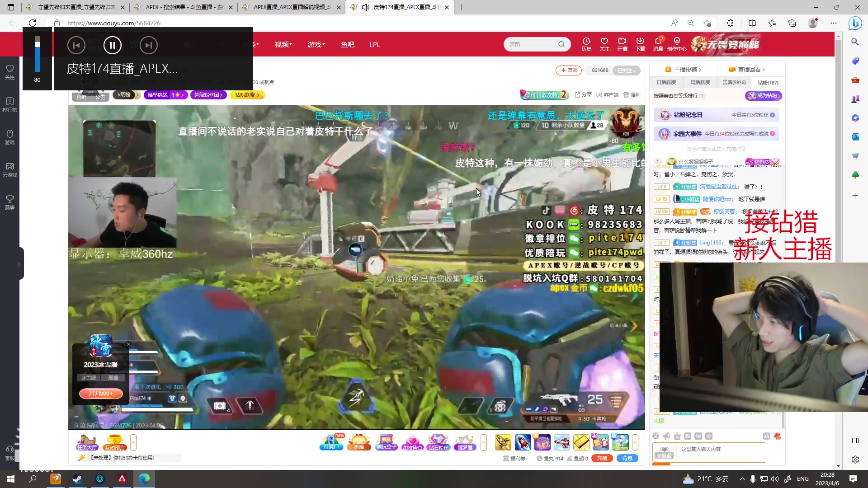Image resolution: width=868 pixels, height=488 pixels.
Task: Expand the collapsed left sidebar handle
Action: (19, 264)
